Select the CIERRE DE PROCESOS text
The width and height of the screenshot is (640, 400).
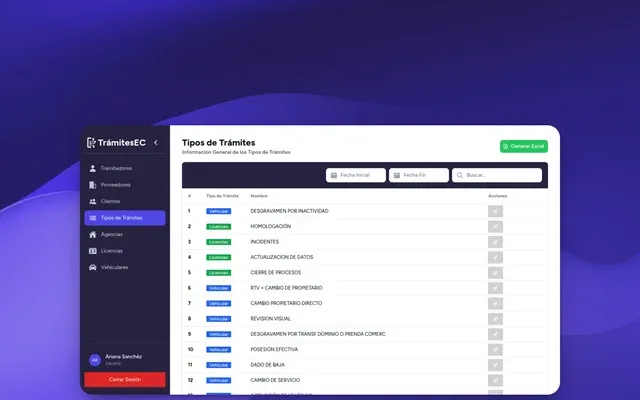pos(276,273)
